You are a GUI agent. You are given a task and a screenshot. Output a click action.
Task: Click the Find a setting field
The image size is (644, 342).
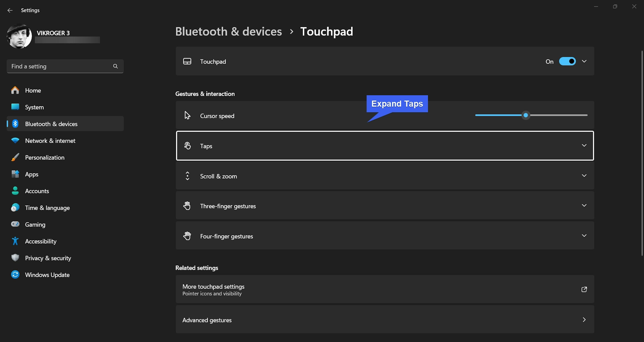coord(60,66)
